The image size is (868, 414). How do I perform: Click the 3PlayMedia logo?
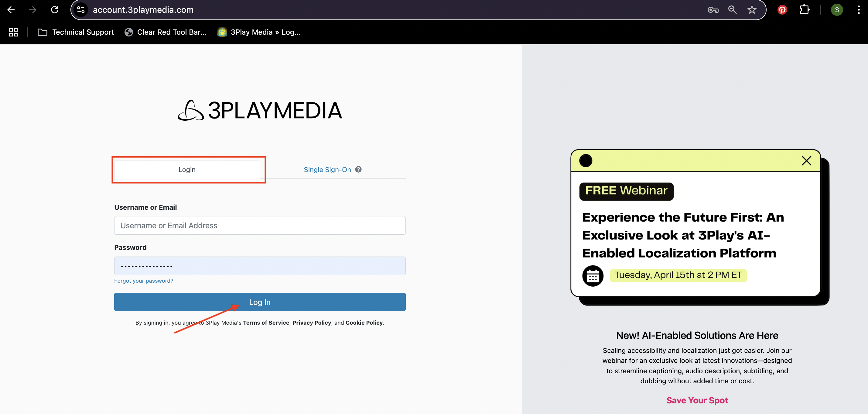pyautogui.click(x=260, y=110)
